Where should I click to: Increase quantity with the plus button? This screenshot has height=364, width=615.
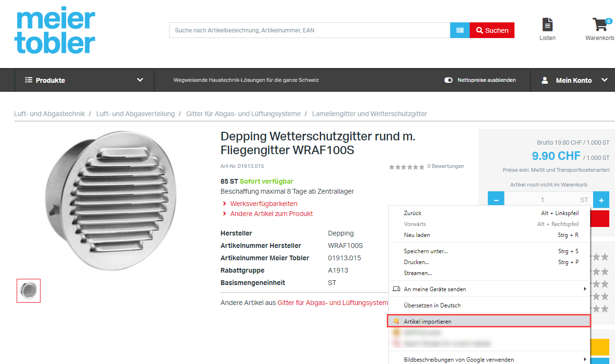coord(601,200)
